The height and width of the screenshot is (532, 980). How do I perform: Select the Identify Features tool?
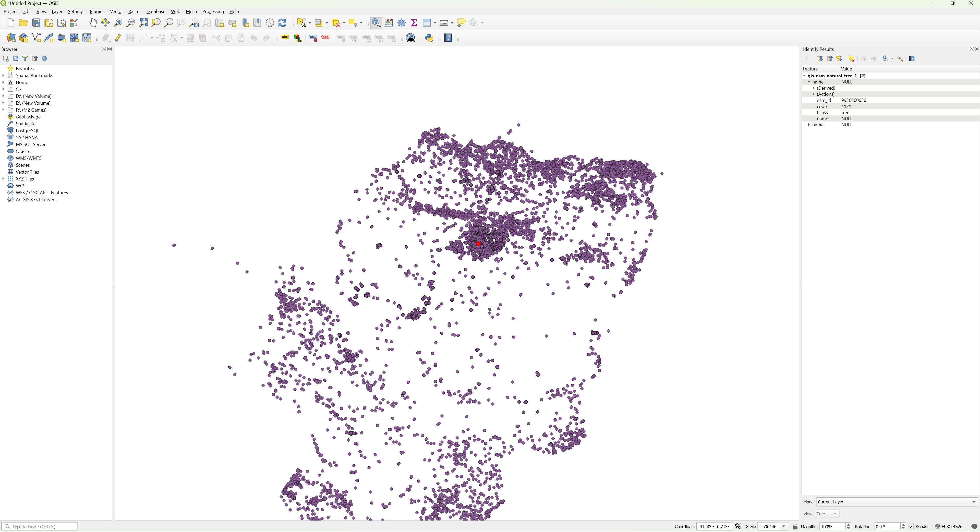pos(376,23)
